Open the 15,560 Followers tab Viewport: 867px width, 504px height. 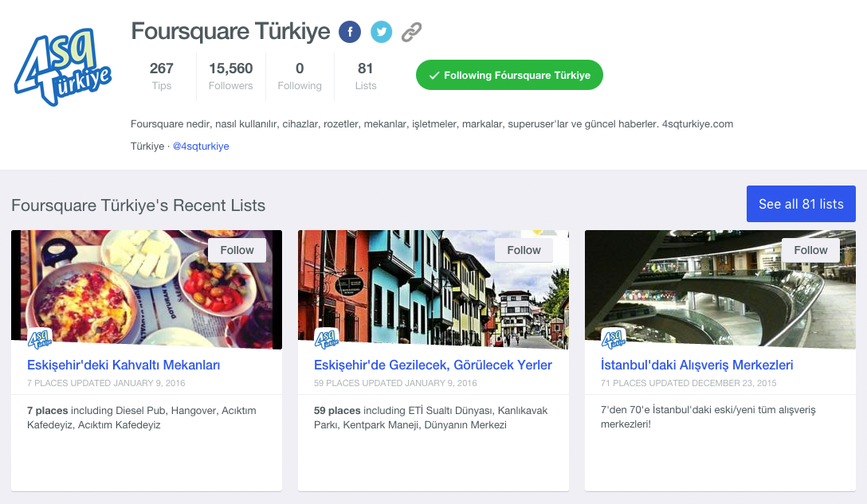pos(230,76)
